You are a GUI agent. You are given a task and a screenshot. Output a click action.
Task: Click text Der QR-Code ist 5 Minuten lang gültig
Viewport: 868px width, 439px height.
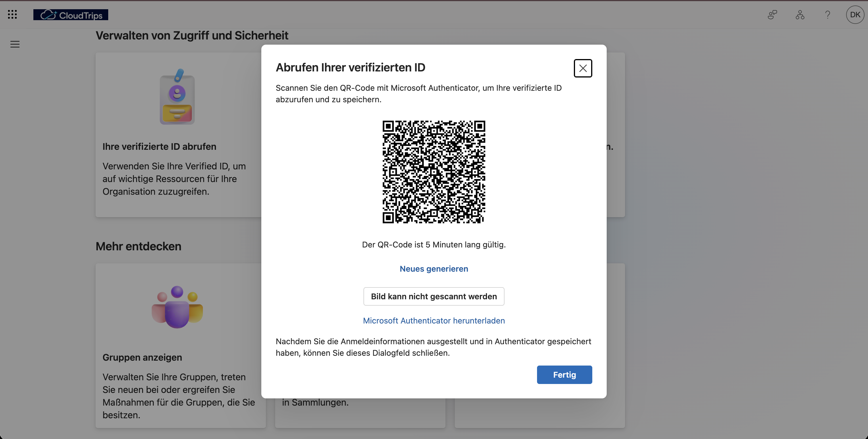tap(434, 245)
